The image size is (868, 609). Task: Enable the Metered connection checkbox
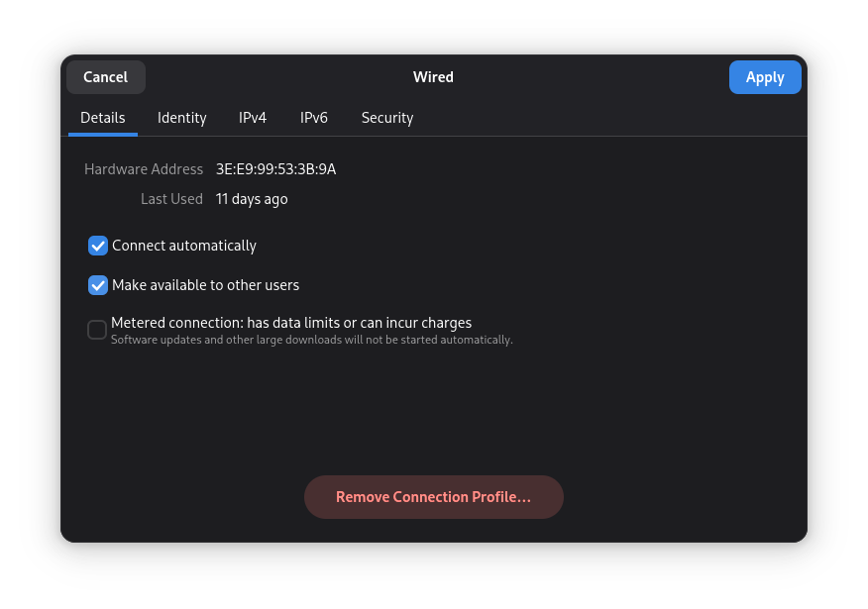pos(97,330)
